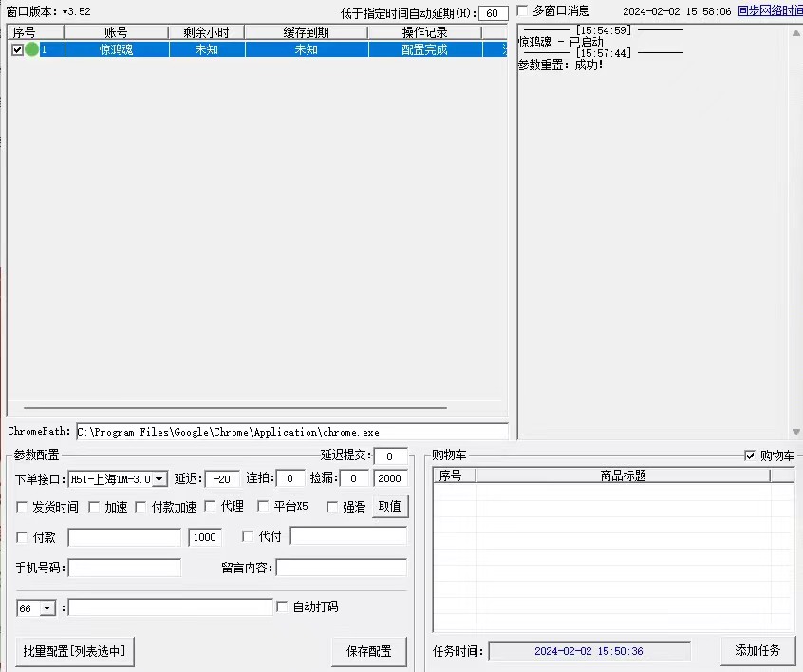Click the log panel scrollbar down arrow
Screen dimensions: 803x672
pos(795,432)
